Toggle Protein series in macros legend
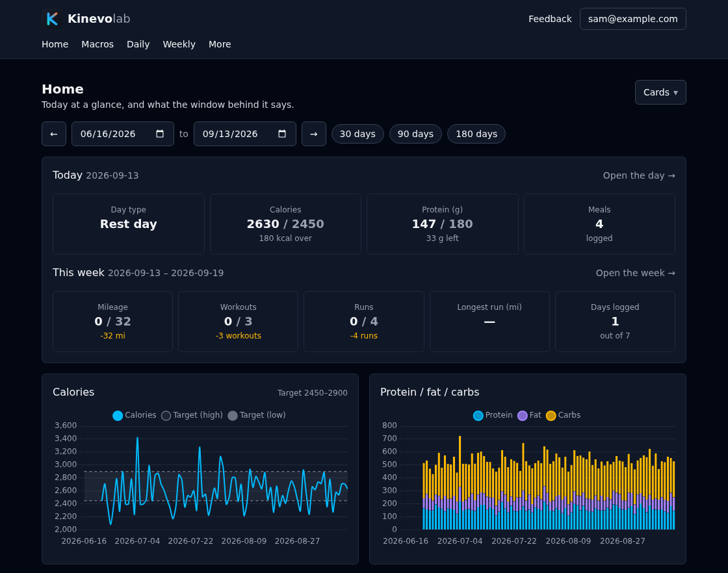 pos(493,415)
